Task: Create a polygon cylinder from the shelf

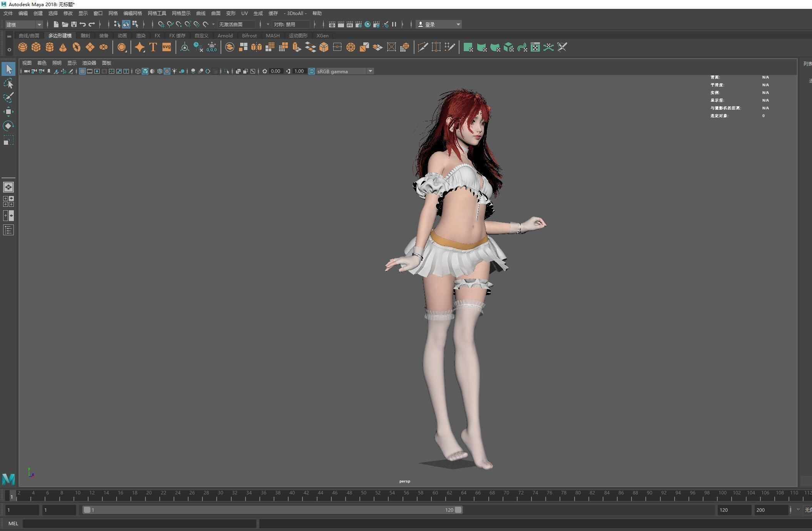Action: [50, 47]
